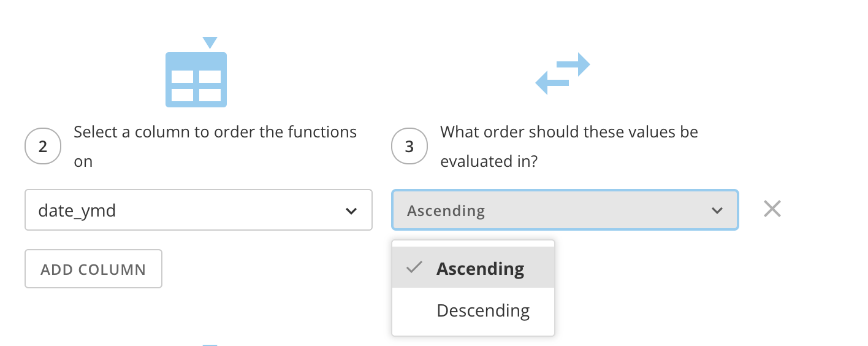Choose Ascending from the open order menu
Image resolution: width=868 pixels, height=346 pixels.
pos(480,269)
